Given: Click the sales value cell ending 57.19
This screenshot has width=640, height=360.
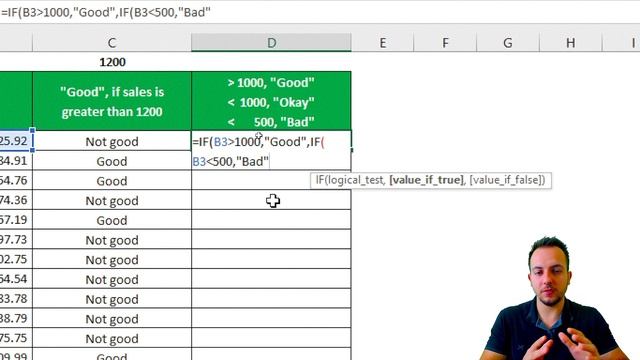Looking at the screenshot, I should (16, 220).
